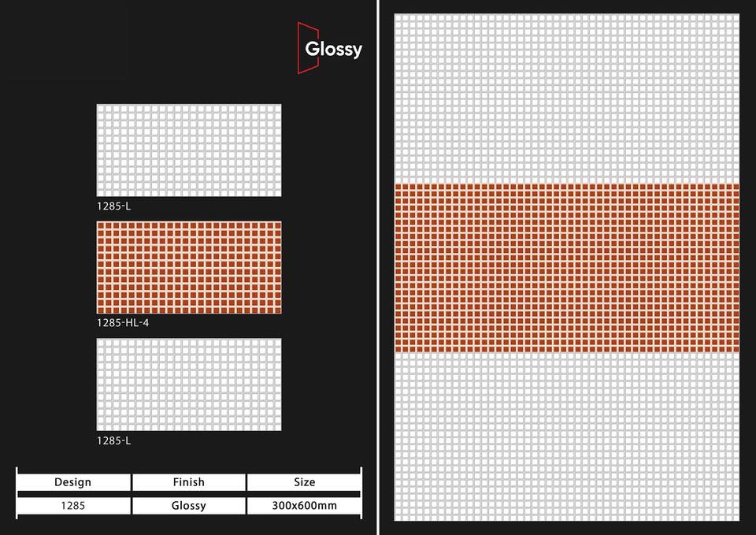Click the '1285' design value cell
Screen dimensions: 756x535
pos(73,506)
